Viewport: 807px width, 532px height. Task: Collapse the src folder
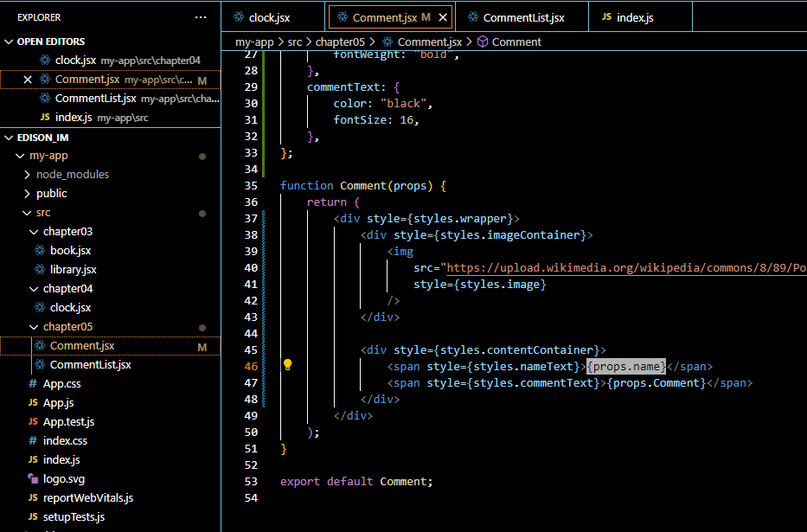tap(27, 213)
